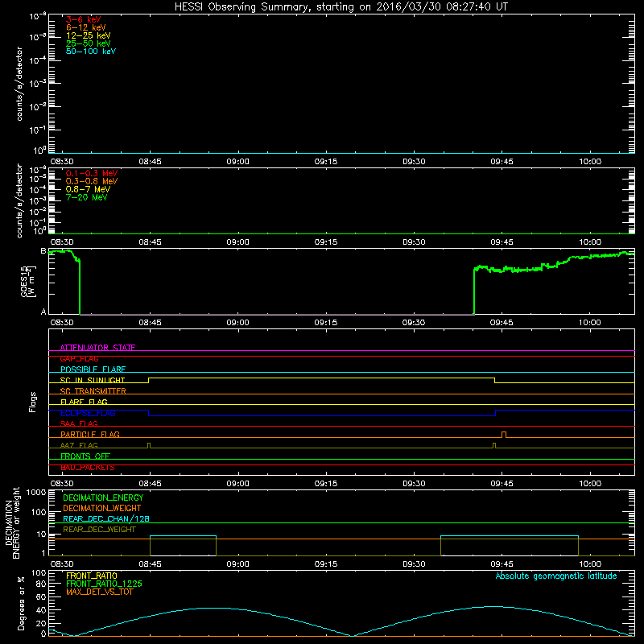
Task: Click the 12-25 keV legend label
Action: tap(89, 35)
